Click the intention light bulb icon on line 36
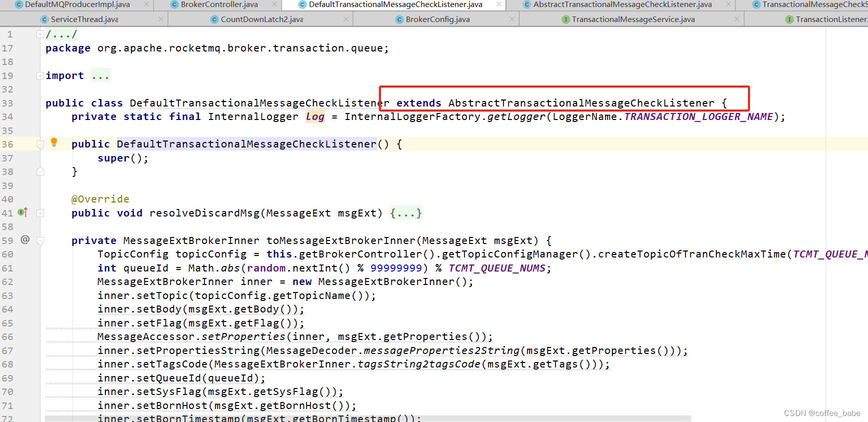The width and height of the screenshot is (868, 422). click(x=54, y=142)
